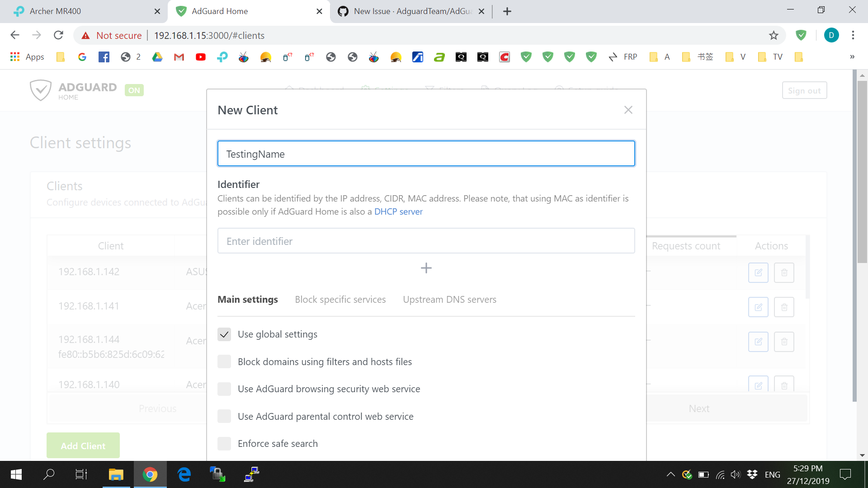This screenshot has height=488, width=868.
Task: Click the plus icon to add another identifier
Action: tap(426, 267)
